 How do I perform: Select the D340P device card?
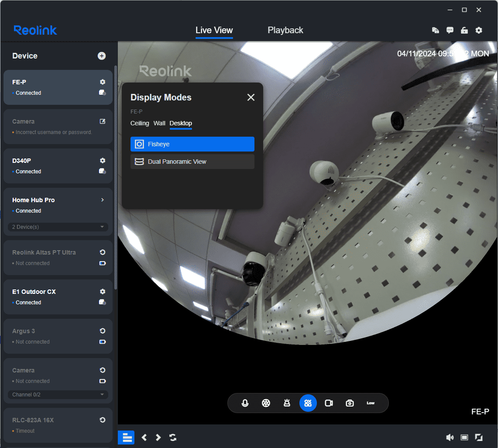pos(58,166)
